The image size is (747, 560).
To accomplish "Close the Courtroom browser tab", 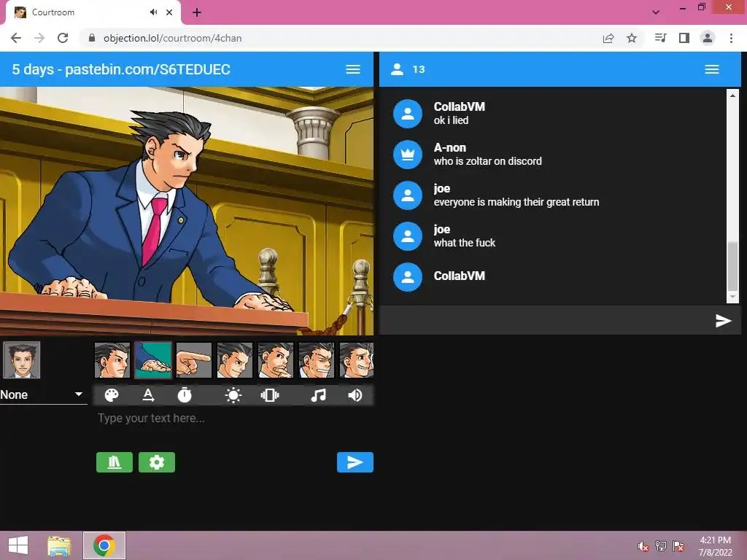I will [169, 12].
